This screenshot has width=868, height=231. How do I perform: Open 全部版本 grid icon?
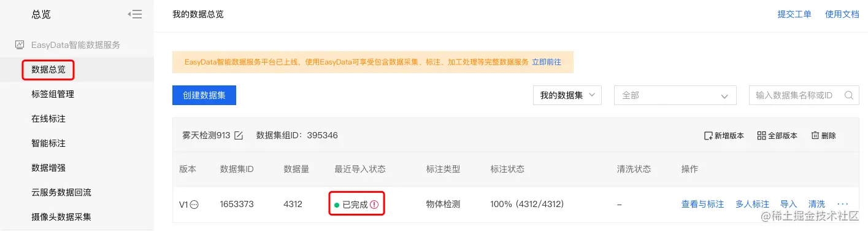point(762,136)
